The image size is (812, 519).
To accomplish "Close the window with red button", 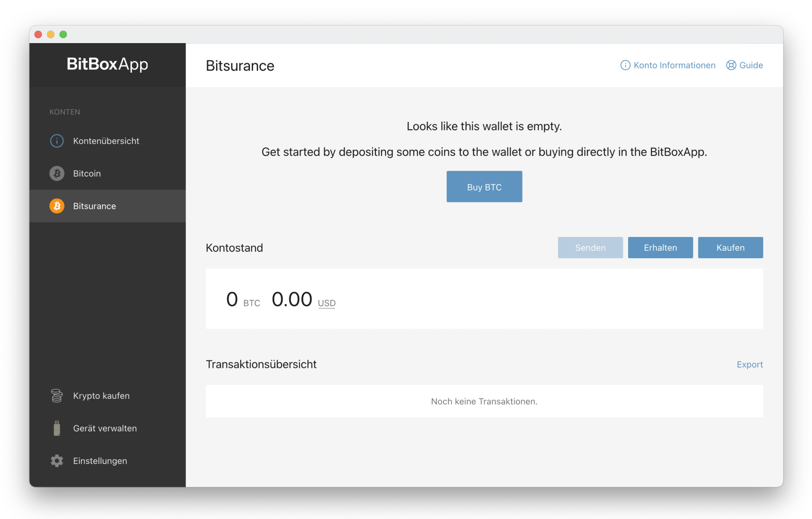I will (38, 35).
